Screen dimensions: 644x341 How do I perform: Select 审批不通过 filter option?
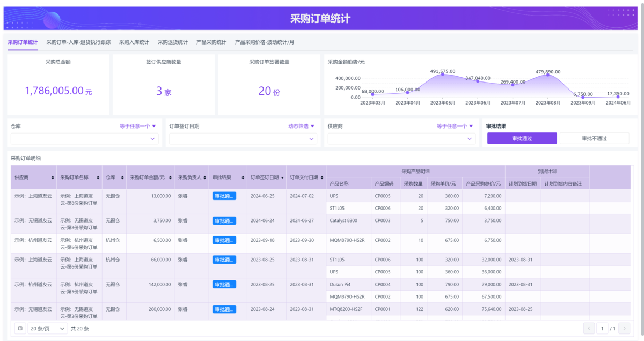coord(594,138)
